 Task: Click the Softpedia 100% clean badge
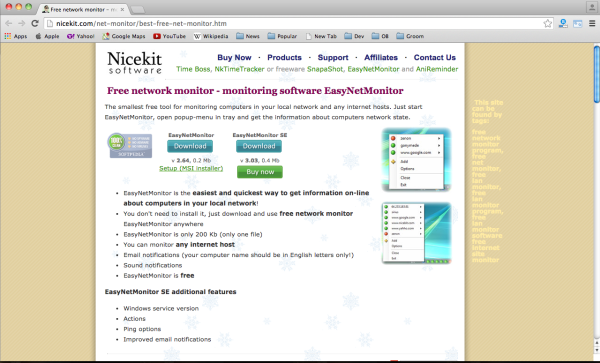point(130,145)
